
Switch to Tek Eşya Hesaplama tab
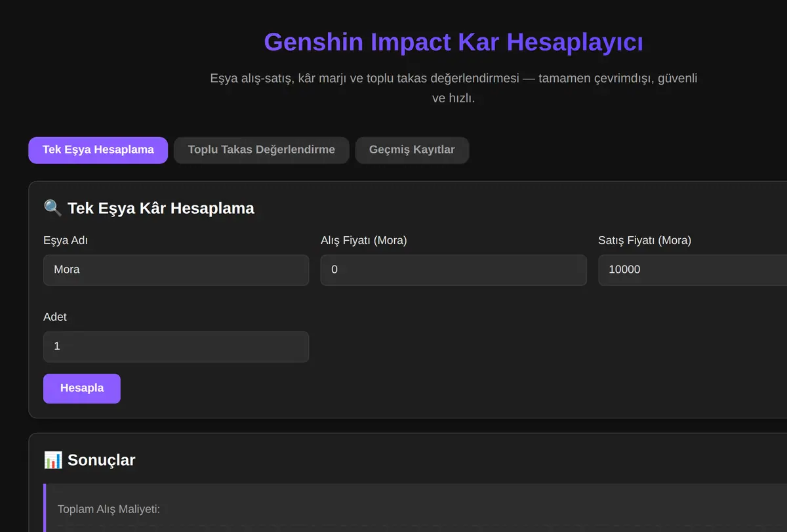98,150
